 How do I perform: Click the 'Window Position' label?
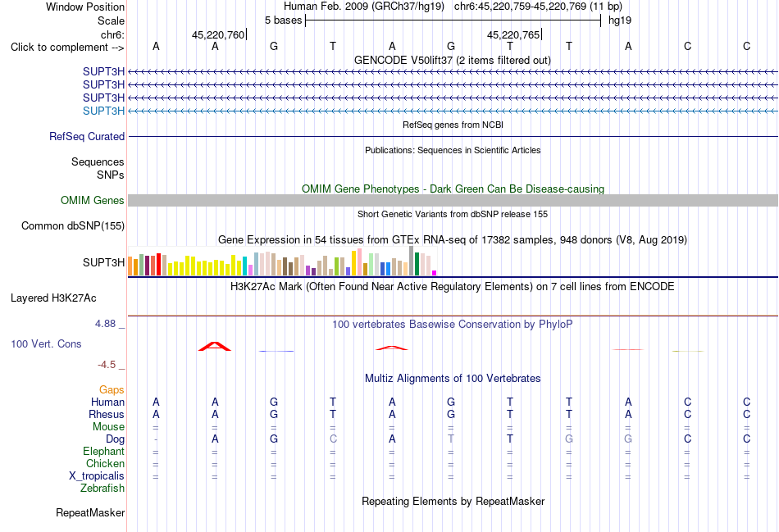click(85, 7)
